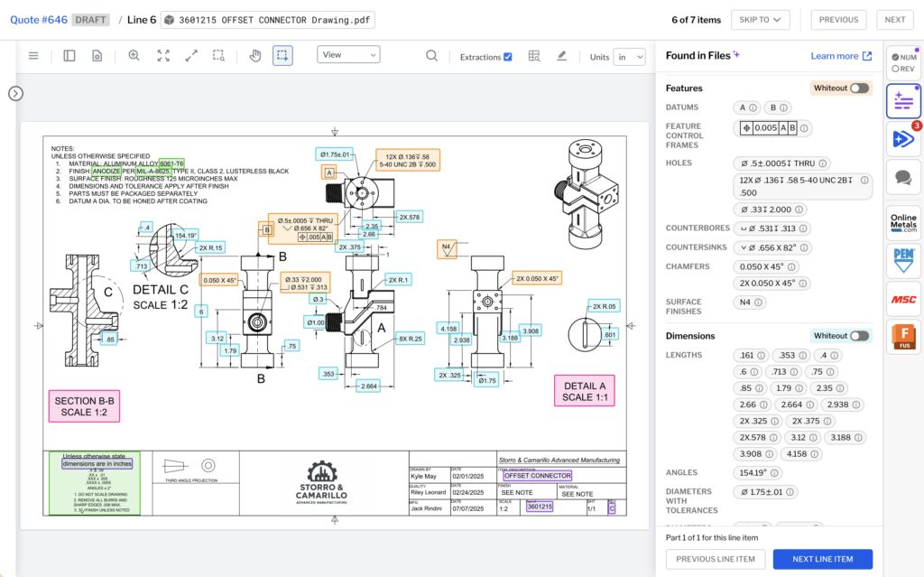
Task: Toggle the Extractions checkbox
Action: pos(508,57)
